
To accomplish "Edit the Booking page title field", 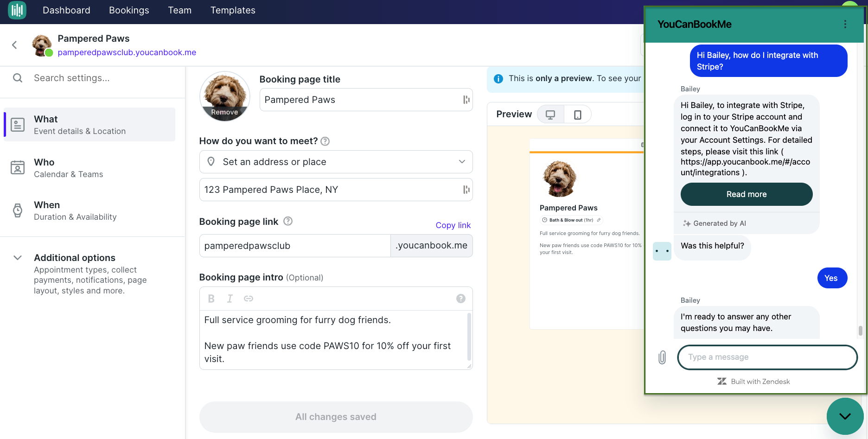I will (366, 100).
